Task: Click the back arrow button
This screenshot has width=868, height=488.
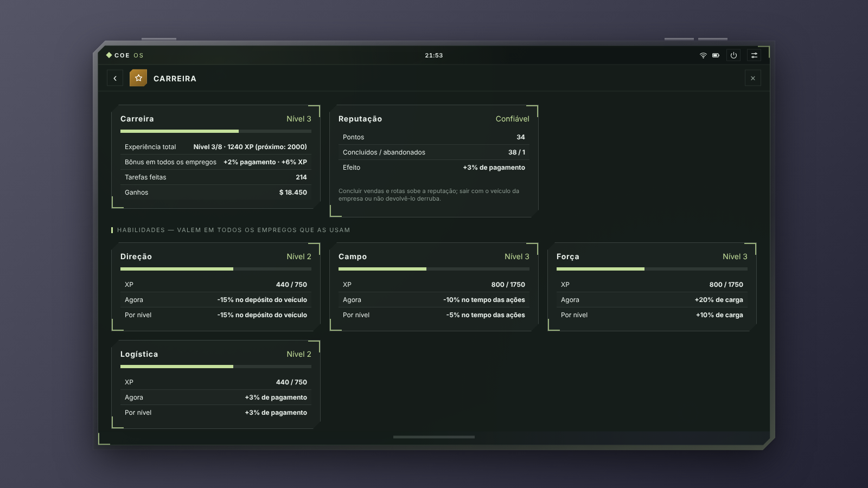Action: tap(115, 78)
